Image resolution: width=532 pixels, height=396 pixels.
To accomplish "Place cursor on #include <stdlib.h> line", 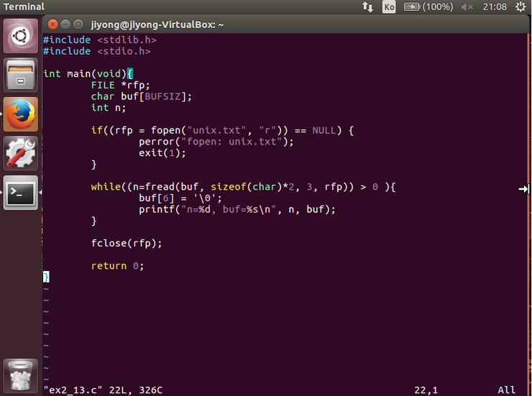I will point(100,40).
